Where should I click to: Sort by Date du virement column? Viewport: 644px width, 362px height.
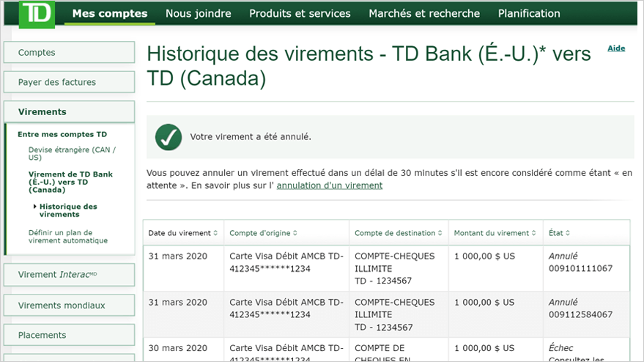coord(183,233)
